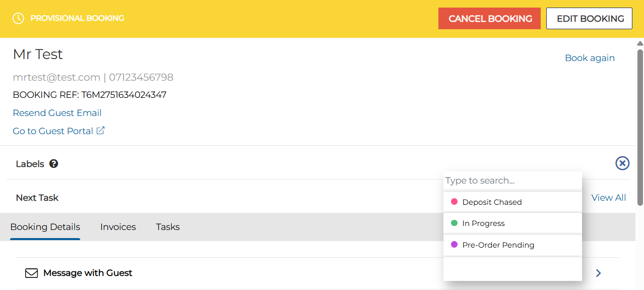Pick the Pre-Order Pending label option
Screen dimensions: 644x290
coord(498,245)
